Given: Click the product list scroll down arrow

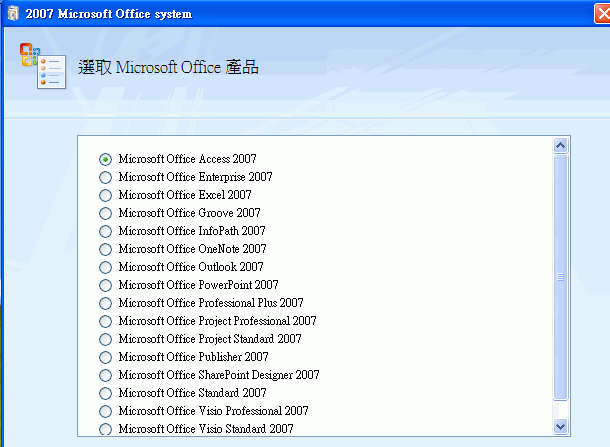Looking at the screenshot, I should 560,426.
